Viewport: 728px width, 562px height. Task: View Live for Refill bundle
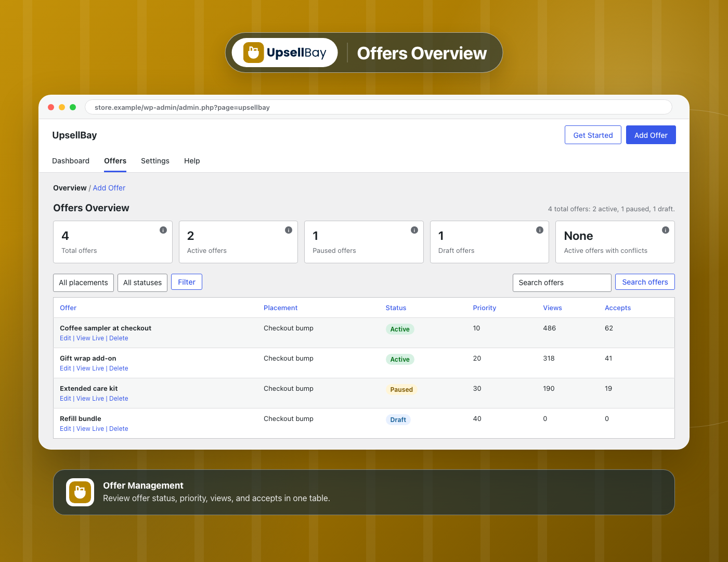pyautogui.click(x=90, y=429)
